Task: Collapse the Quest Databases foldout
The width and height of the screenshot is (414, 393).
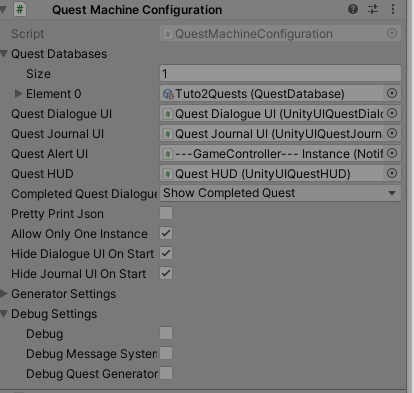Action: [4, 54]
